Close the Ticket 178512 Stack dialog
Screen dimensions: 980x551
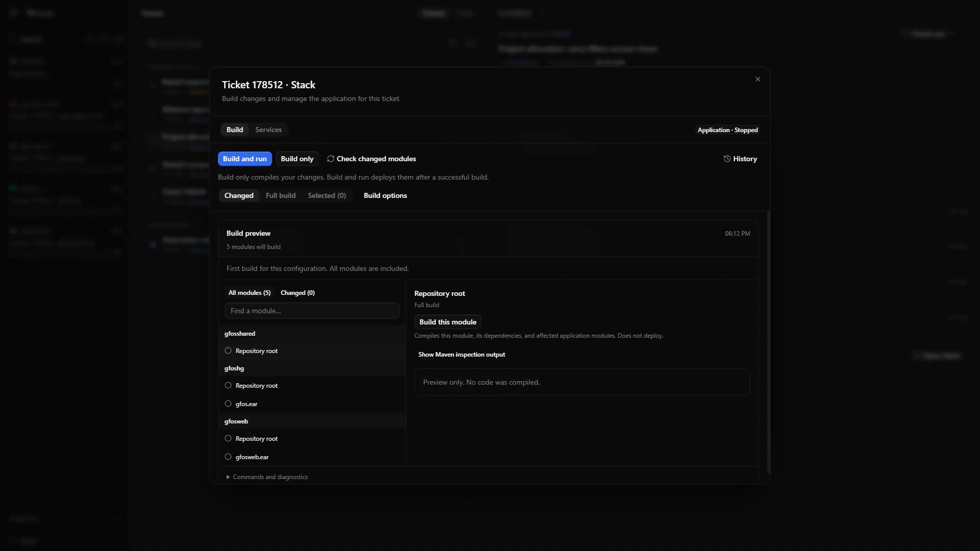758,79
